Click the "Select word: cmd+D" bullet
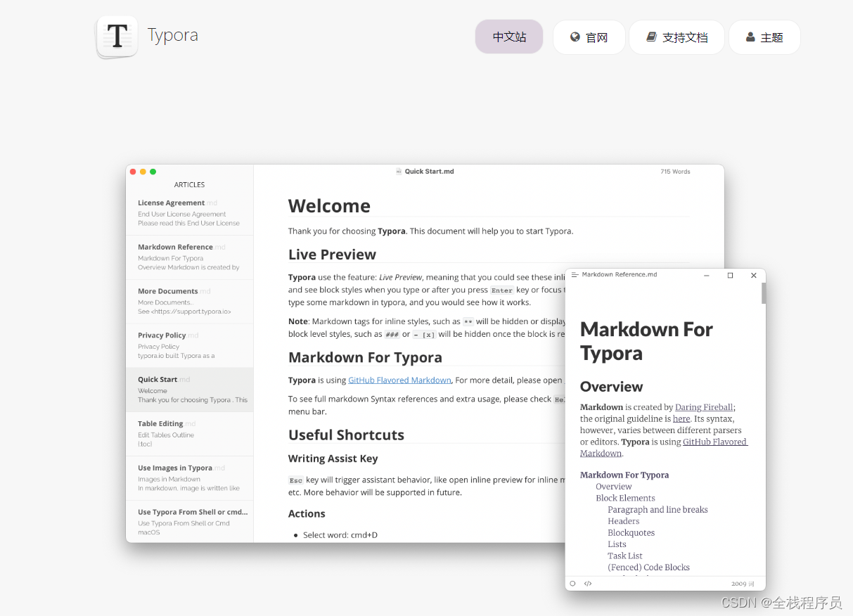853x616 pixels. [x=340, y=535]
